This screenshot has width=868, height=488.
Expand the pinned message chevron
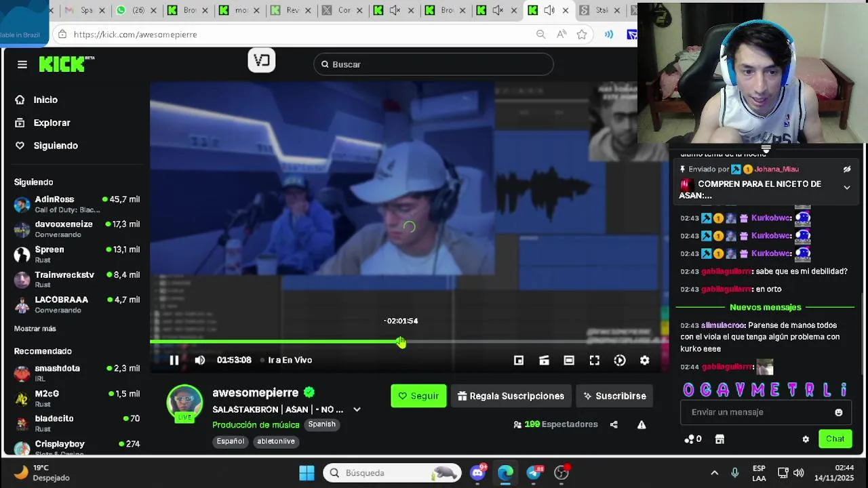click(847, 188)
